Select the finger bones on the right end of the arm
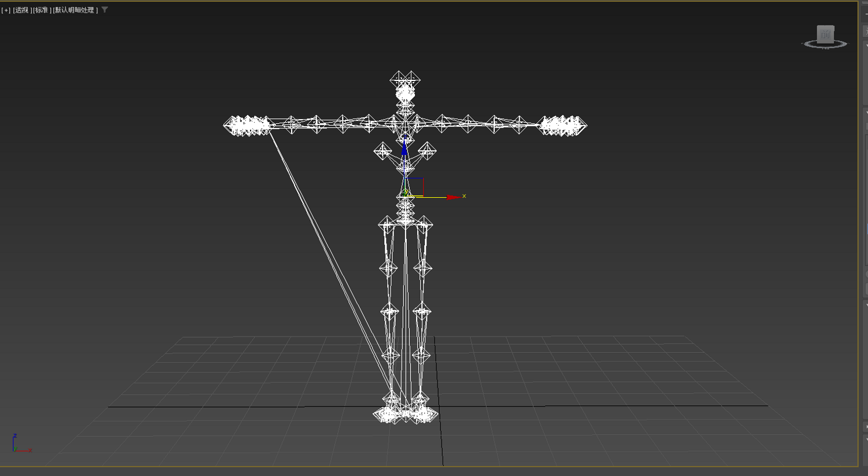 562,126
